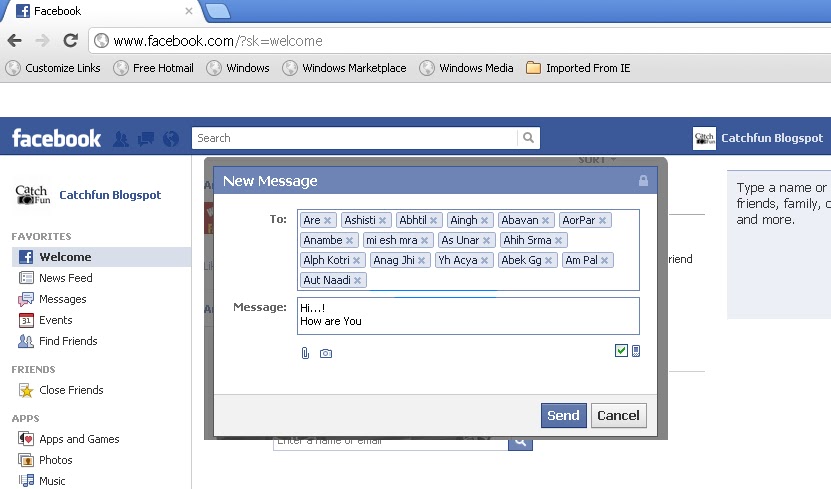
Task: Click the mobile phone icon in dialog
Action: pyautogui.click(x=636, y=351)
